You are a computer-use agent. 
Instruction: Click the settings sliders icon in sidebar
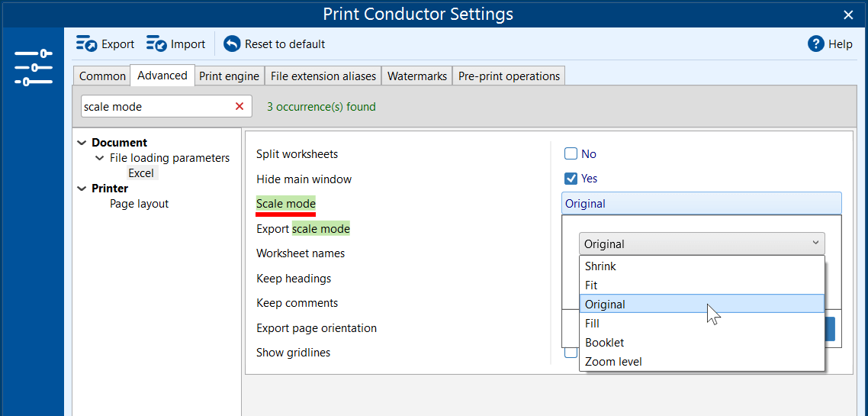pos(33,67)
